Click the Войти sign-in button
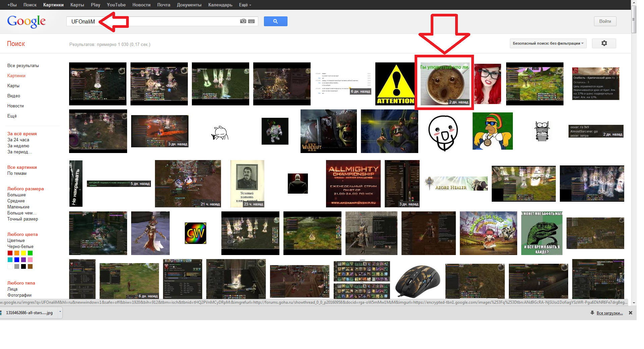644x349 pixels. [605, 21]
